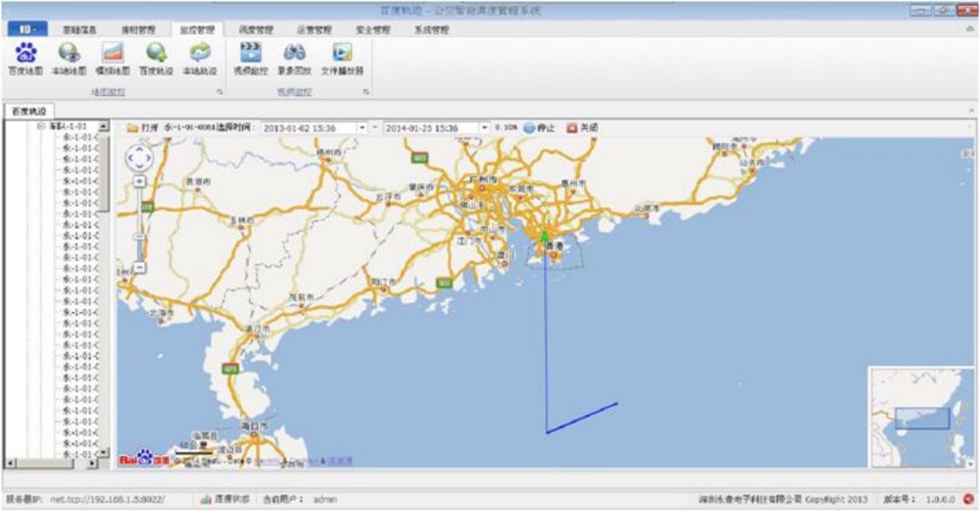Click the folder Open (打开) icon in track toolbar

click(132, 128)
